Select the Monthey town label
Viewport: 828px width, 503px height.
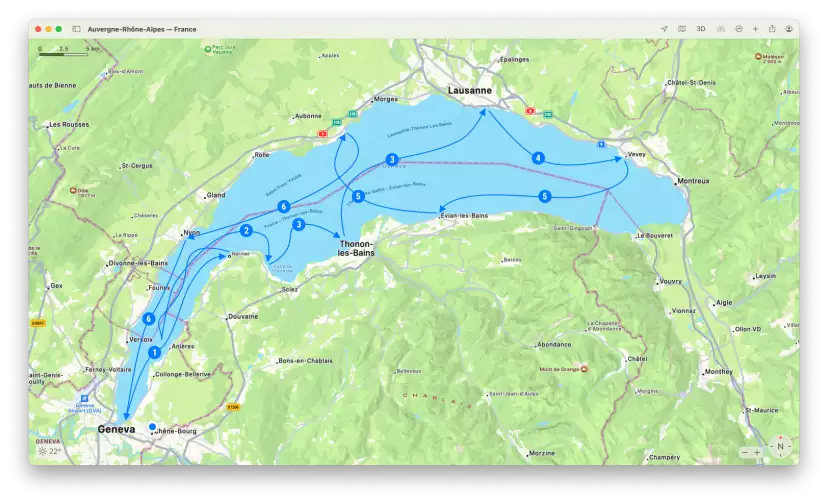coord(719,372)
